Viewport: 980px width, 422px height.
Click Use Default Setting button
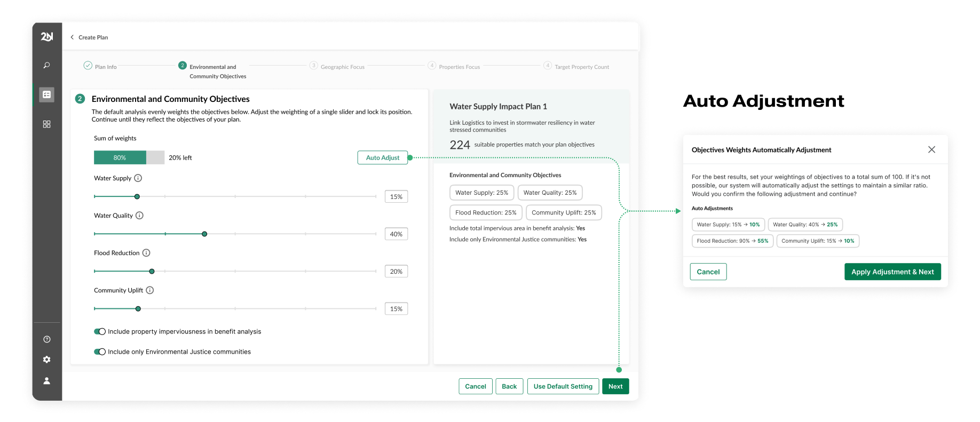tap(563, 386)
